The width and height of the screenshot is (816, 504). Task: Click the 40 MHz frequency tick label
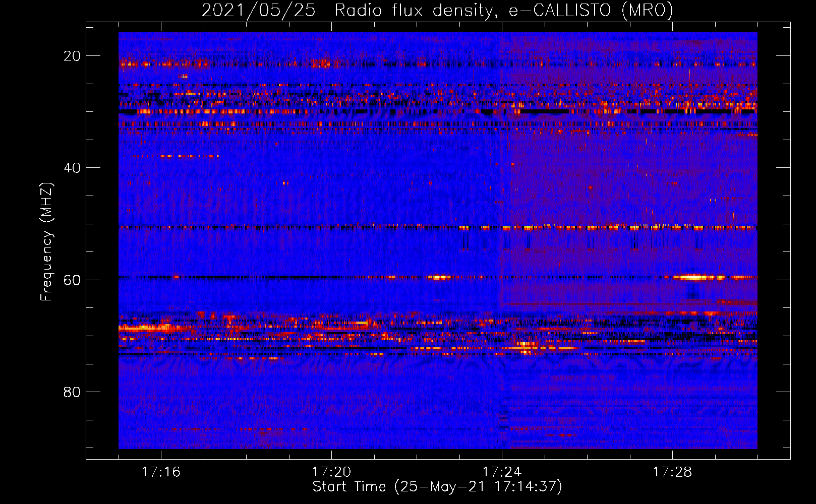click(72, 168)
